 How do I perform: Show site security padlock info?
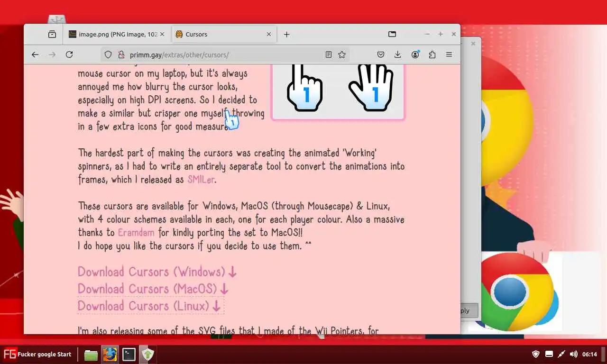pyautogui.click(x=121, y=55)
